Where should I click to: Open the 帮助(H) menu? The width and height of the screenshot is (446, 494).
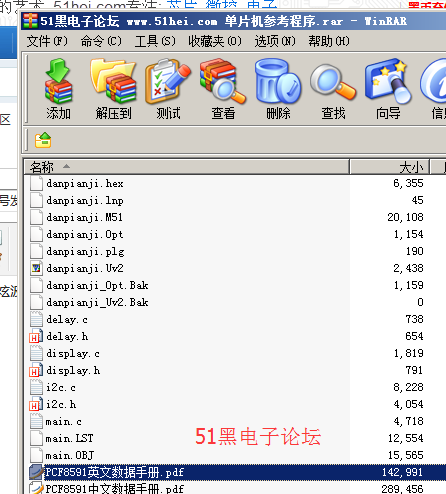pos(329,41)
